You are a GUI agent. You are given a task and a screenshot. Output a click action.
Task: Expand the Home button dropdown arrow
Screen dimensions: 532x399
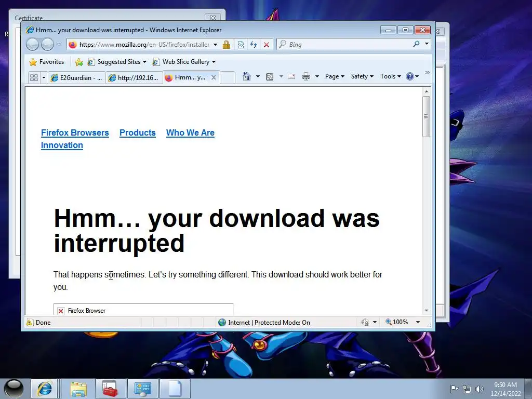point(258,76)
